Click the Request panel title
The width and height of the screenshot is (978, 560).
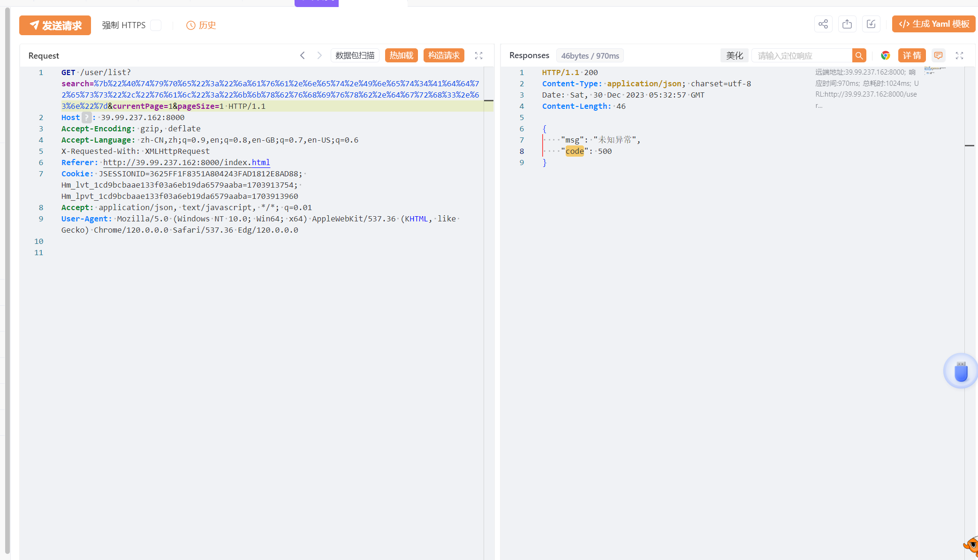(44, 56)
